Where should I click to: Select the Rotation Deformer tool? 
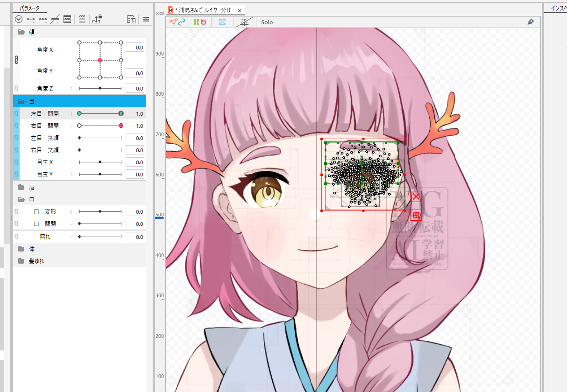coord(204,21)
